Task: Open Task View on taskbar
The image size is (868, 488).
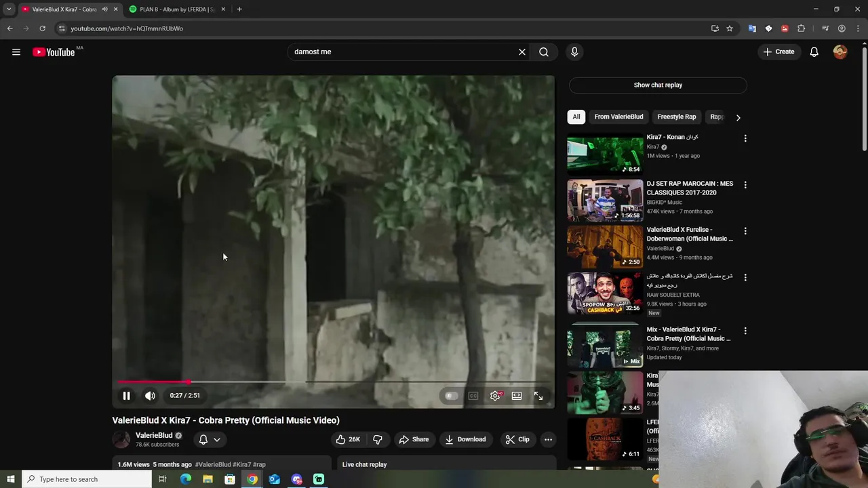Action: click(x=163, y=479)
